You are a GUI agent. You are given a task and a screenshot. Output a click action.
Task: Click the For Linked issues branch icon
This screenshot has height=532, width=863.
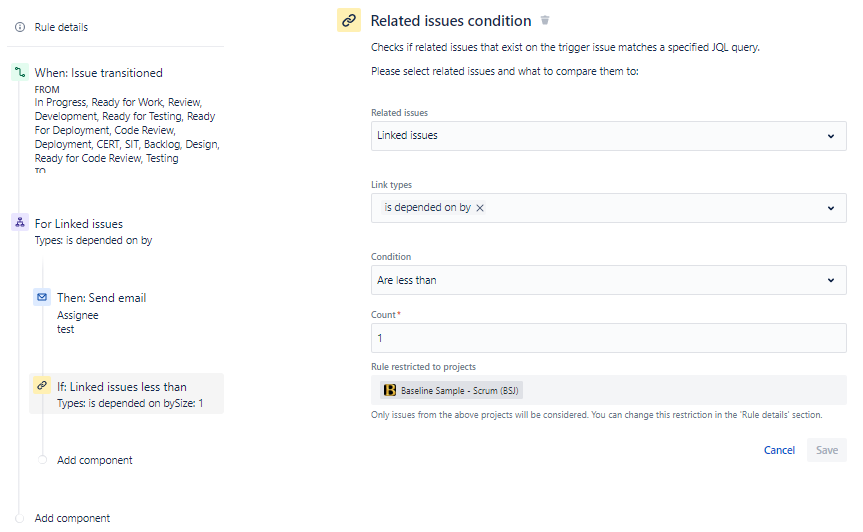[x=20, y=222]
